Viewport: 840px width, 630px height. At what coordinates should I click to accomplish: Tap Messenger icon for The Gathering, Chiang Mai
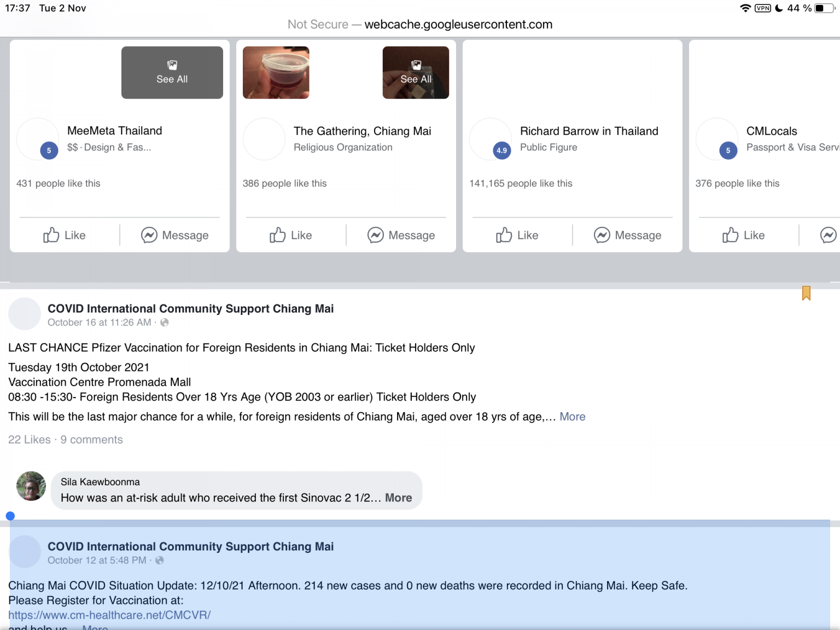376,235
